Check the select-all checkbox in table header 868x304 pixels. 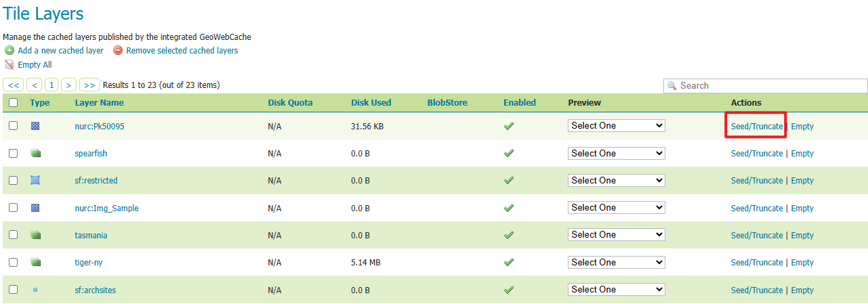[13, 103]
